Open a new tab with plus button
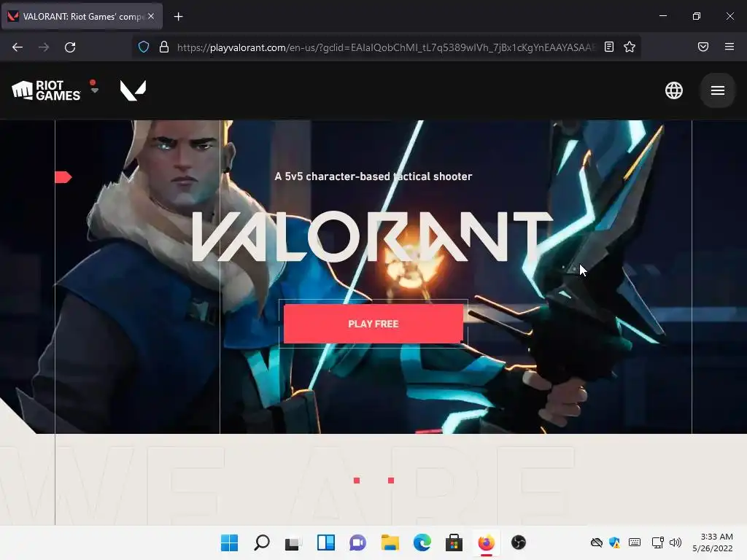 tap(178, 17)
